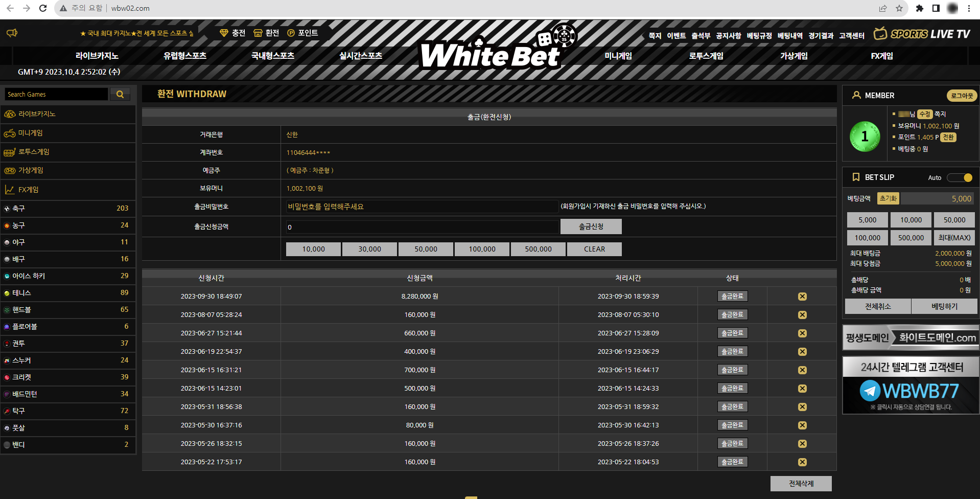Image resolution: width=980 pixels, height=499 pixels.
Task: Click the megaphone announcement icon
Action: [12, 33]
